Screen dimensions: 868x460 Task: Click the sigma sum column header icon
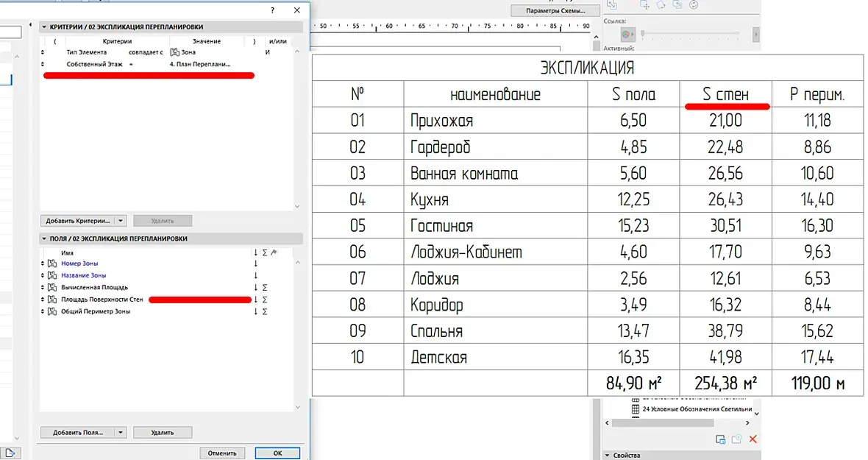click(265, 252)
